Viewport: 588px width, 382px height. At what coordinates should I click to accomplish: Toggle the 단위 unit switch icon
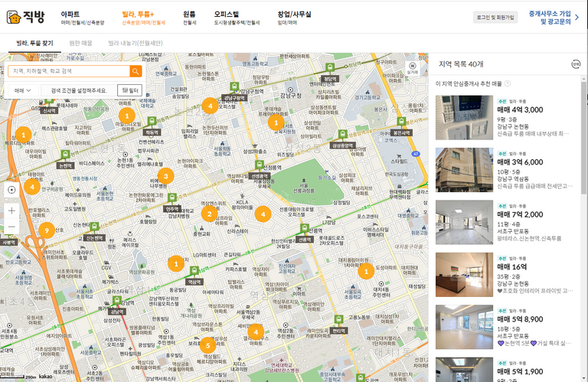[x=576, y=64]
